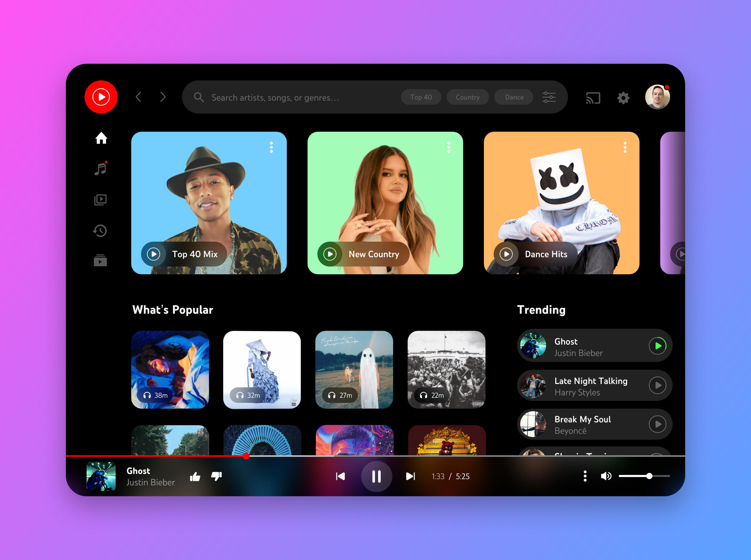The width and height of the screenshot is (751, 560).
Task: Open the cast to device icon
Action: (x=593, y=98)
